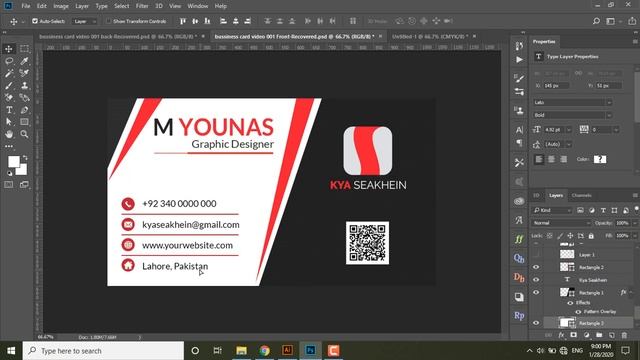This screenshot has width=640, height=360.
Task: Switch to the Channels tab
Action: pos(582,196)
